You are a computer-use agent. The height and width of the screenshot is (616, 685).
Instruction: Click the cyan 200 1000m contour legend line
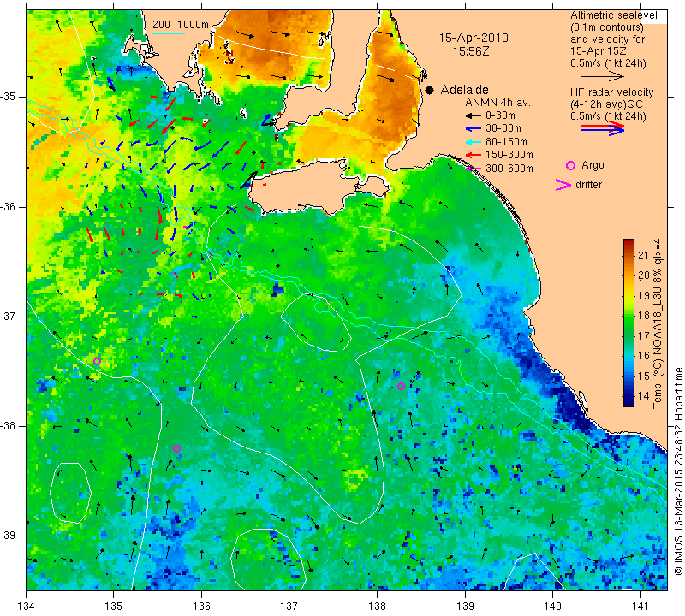[168, 33]
